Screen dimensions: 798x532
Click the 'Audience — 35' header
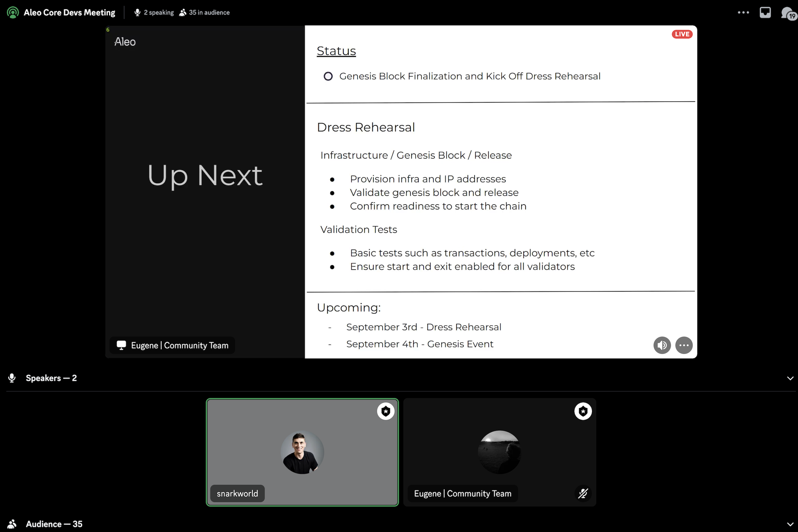coord(54,524)
